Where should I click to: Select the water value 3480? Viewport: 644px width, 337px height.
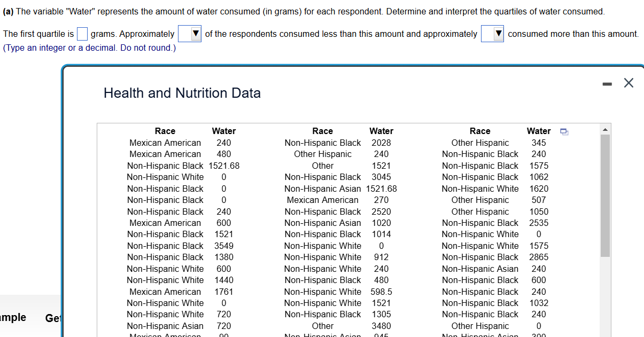pyautogui.click(x=382, y=326)
